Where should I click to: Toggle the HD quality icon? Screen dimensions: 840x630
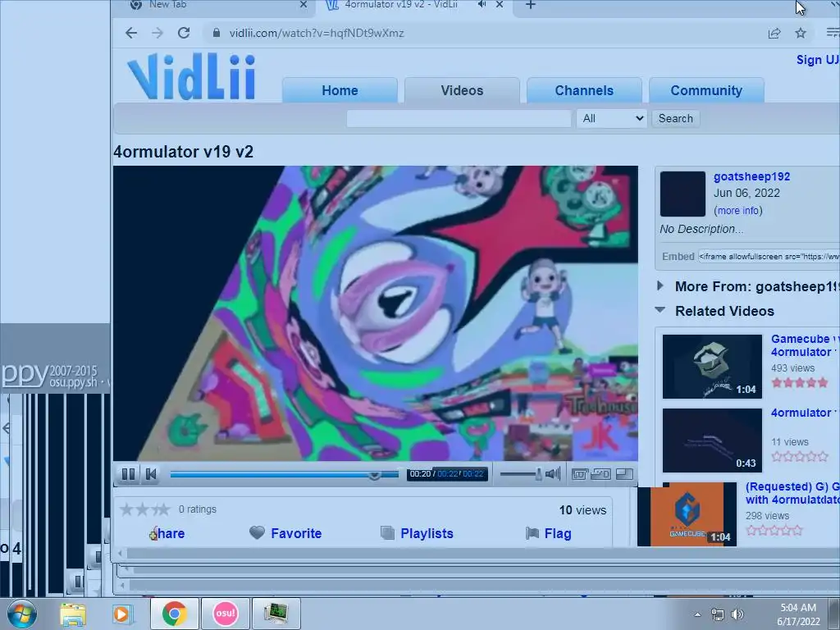[601, 474]
